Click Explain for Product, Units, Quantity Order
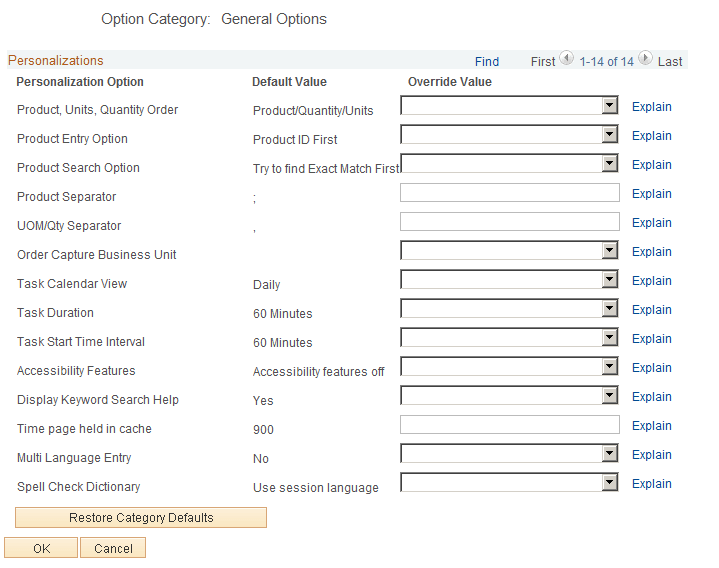The image size is (719, 568). 652,107
